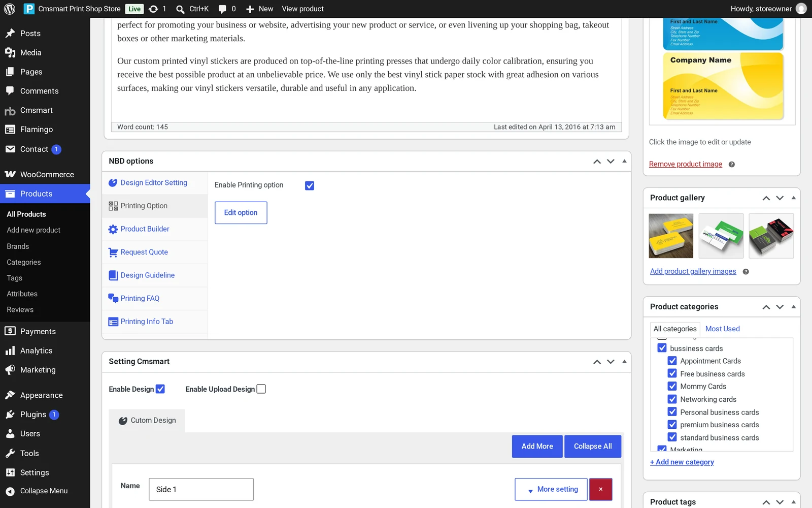
Task: Click the New plus icon
Action: pyautogui.click(x=250, y=9)
